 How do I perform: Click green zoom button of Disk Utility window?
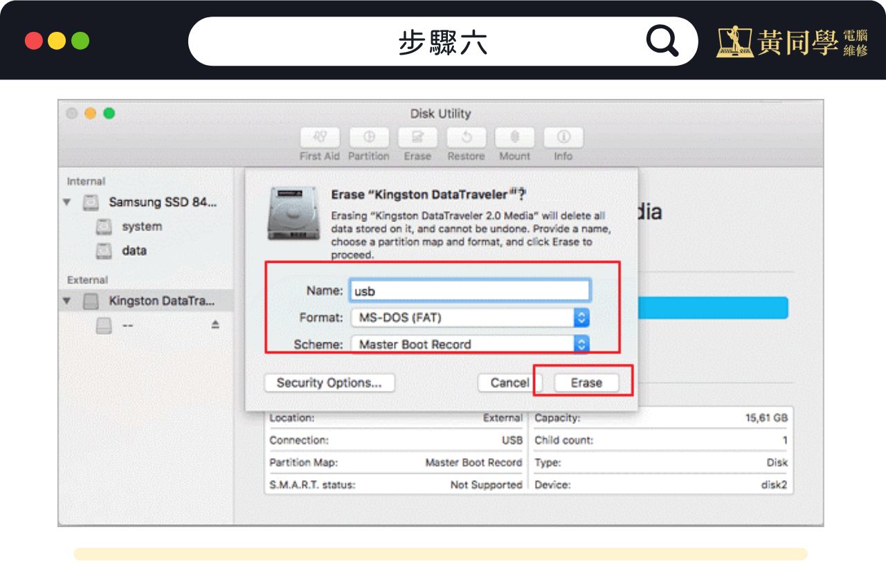click(109, 113)
